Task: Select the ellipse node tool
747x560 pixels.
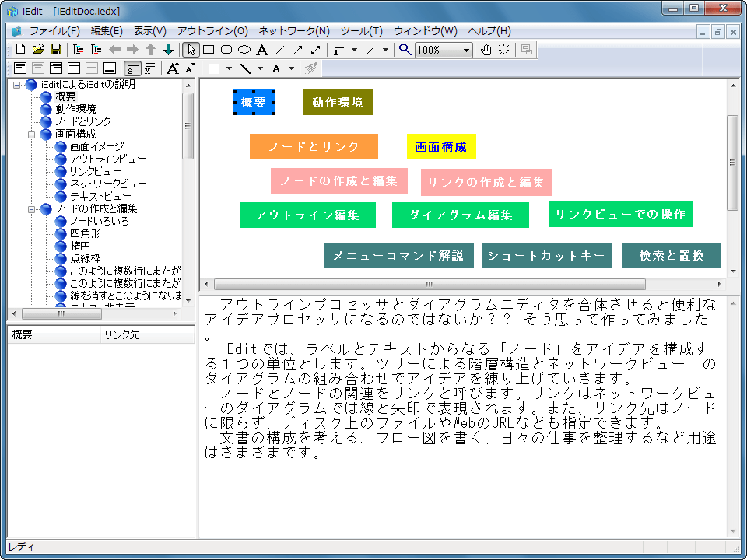Action: 244,50
